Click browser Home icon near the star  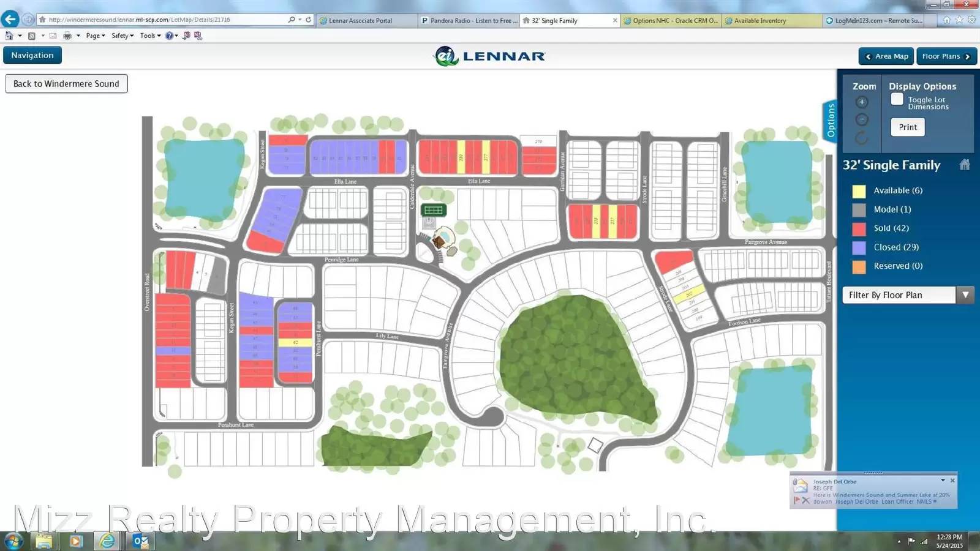[x=947, y=20]
